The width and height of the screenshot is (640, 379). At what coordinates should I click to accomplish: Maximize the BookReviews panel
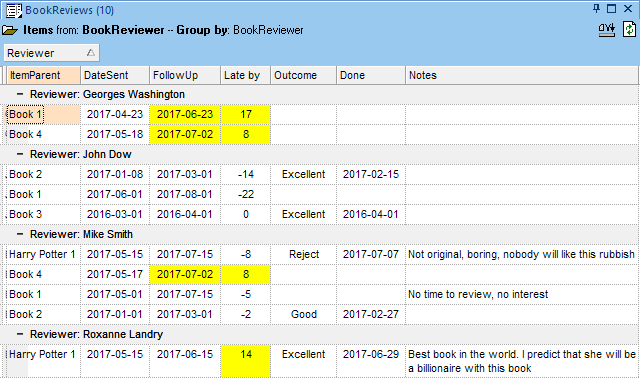tap(611, 9)
